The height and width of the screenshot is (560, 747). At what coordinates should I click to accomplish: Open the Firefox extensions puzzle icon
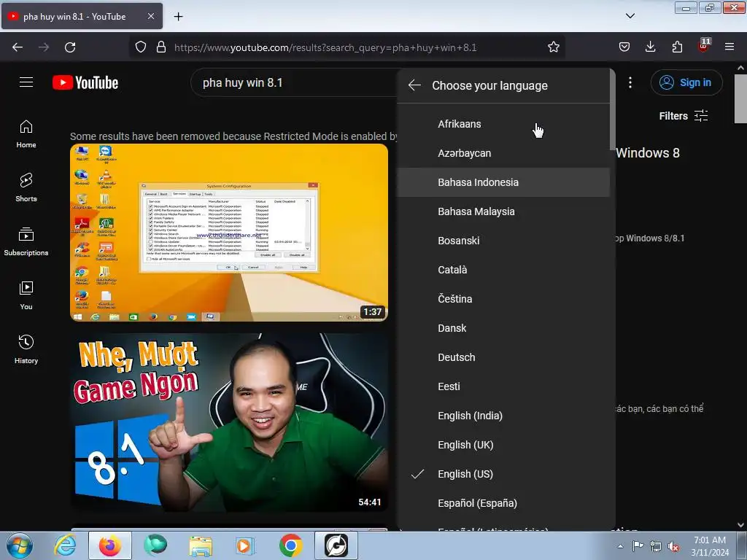point(677,47)
